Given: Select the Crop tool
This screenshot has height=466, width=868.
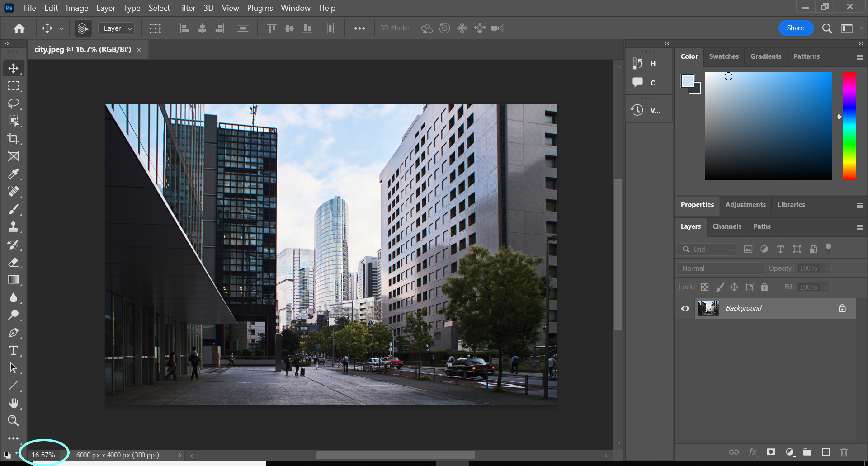Looking at the screenshot, I should (14, 139).
